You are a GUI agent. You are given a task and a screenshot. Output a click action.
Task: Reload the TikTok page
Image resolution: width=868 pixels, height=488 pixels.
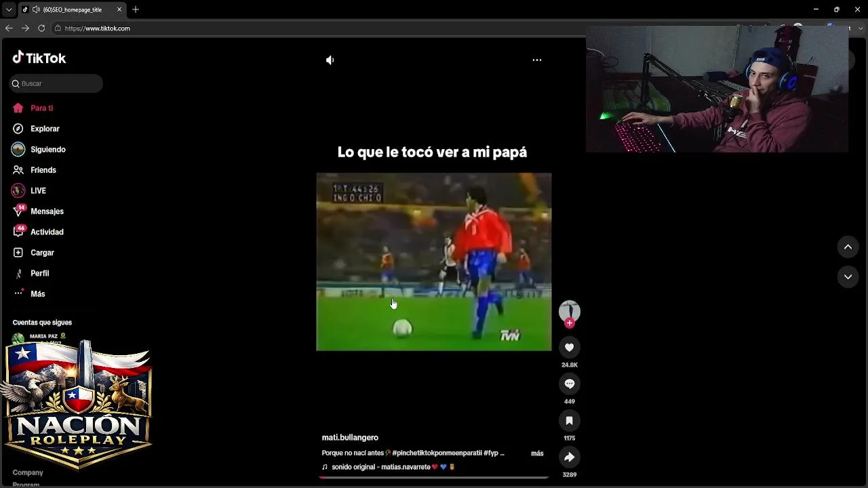pos(41,28)
